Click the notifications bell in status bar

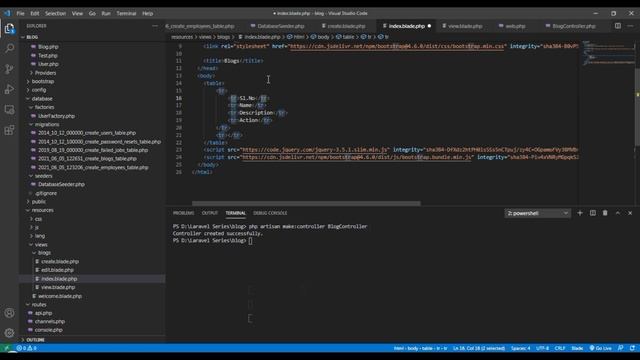point(632,348)
